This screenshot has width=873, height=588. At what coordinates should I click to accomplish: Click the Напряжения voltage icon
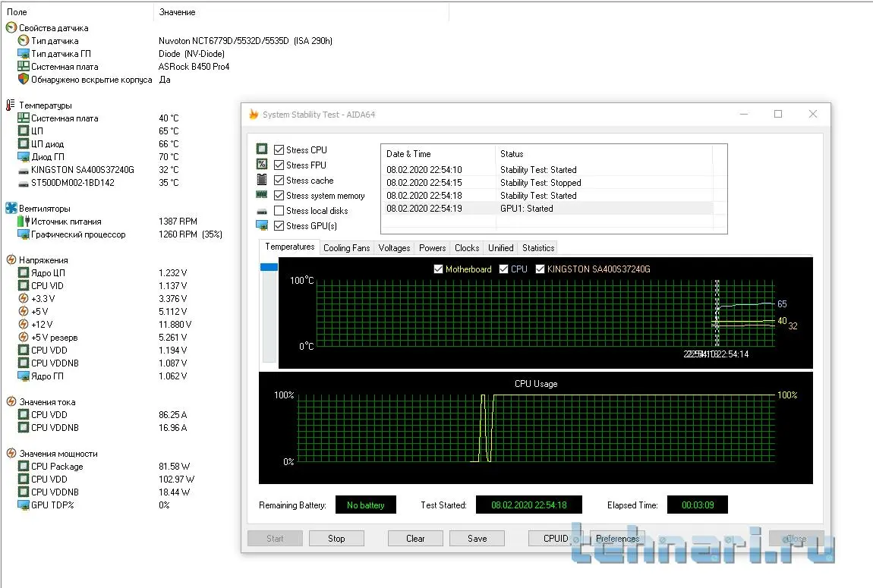[11, 259]
